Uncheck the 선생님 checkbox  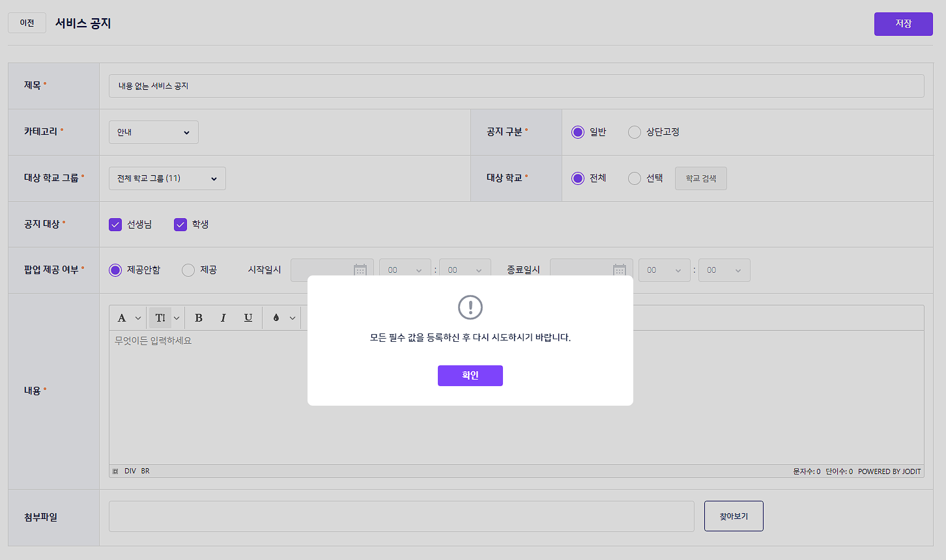pyautogui.click(x=115, y=225)
